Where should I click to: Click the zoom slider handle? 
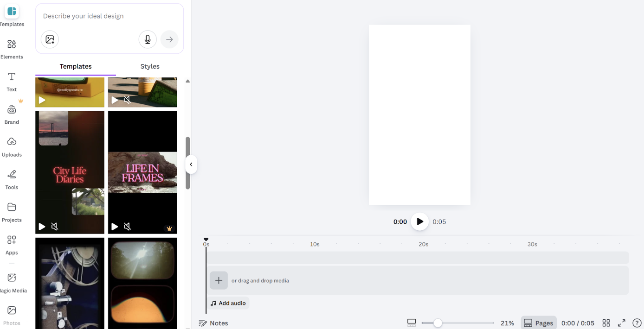click(438, 323)
